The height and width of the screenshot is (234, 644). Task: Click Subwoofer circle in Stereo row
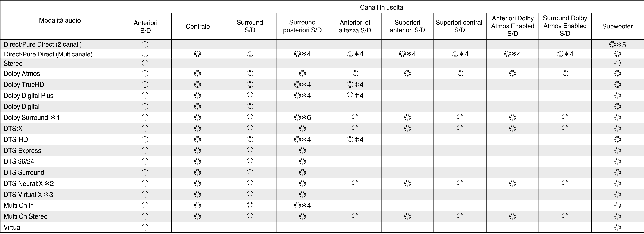coord(617,63)
